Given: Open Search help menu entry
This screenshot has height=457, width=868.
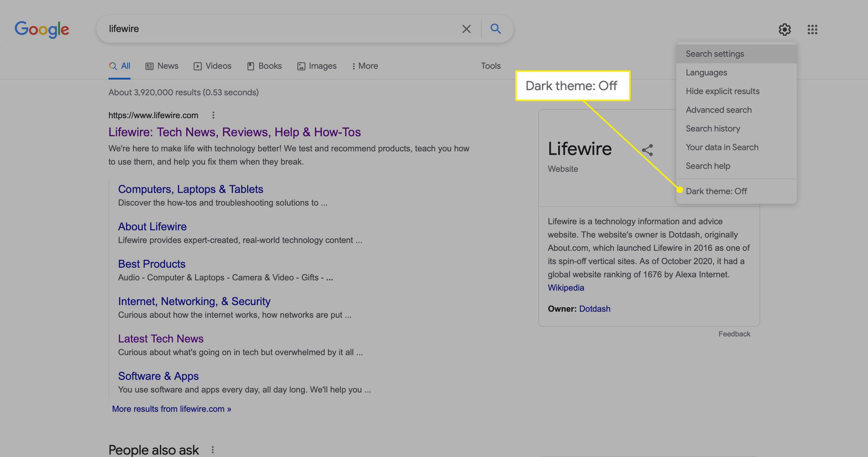Looking at the screenshot, I should pyautogui.click(x=736, y=166).
